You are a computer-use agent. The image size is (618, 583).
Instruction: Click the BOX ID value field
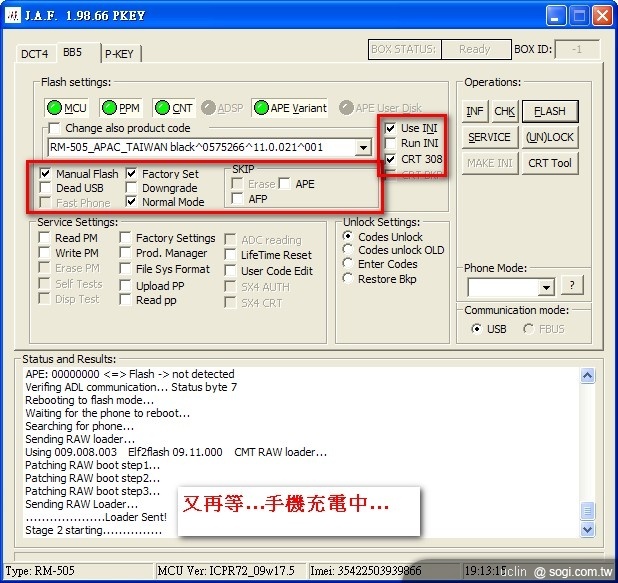click(577, 50)
